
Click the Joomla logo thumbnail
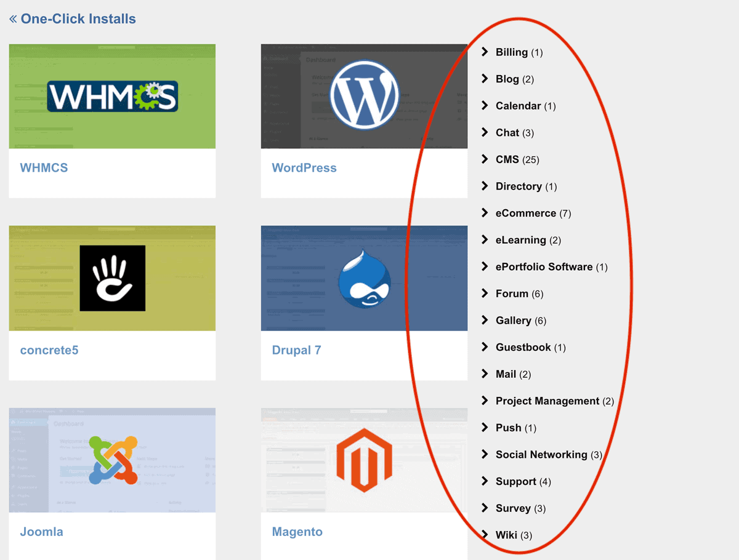[112, 460]
